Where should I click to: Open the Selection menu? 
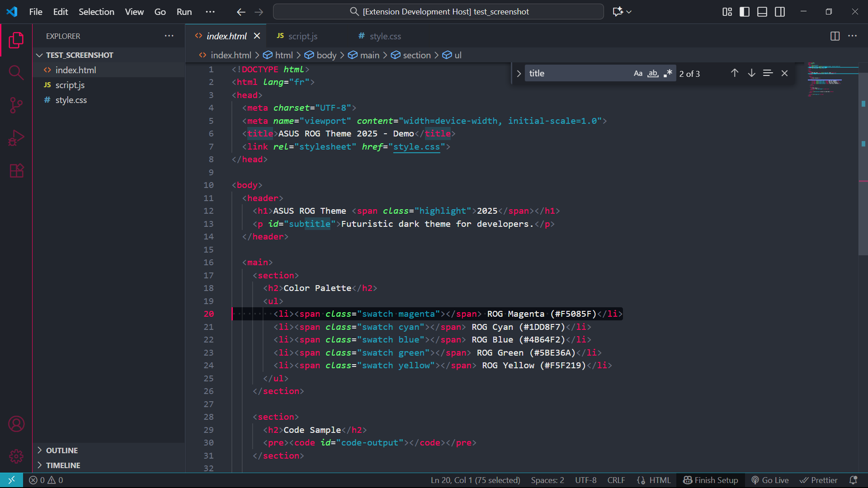pos(96,12)
